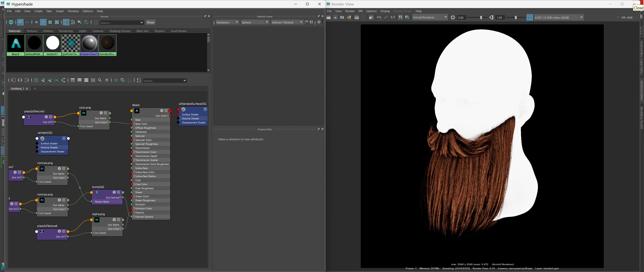Sort browser items by name (A-Z)

pos(66,22)
